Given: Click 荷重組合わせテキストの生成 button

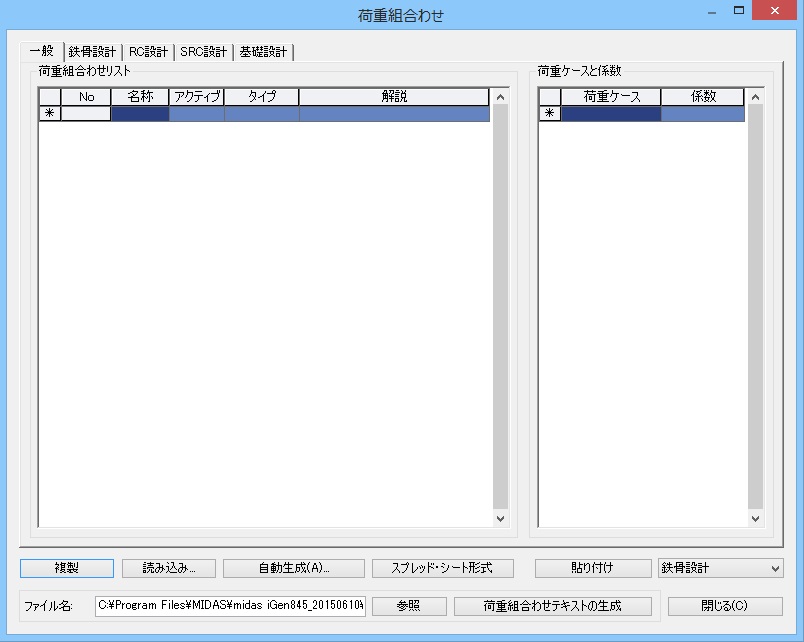Looking at the screenshot, I should pyautogui.click(x=553, y=606).
